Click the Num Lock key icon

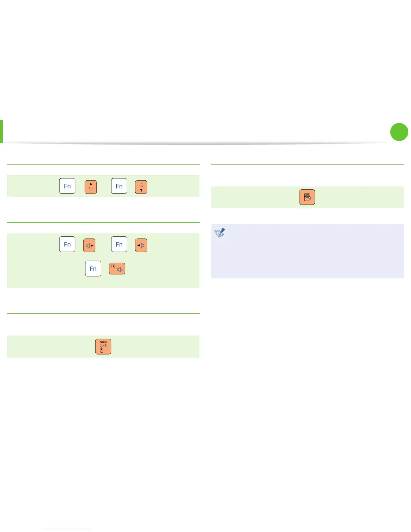pyautogui.click(x=103, y=347)
